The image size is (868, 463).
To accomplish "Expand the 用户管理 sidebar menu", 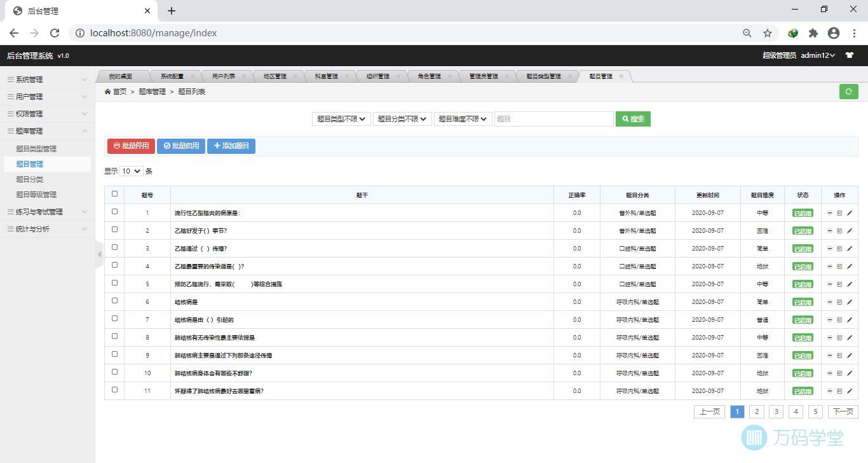I will (x=47, y=97).
